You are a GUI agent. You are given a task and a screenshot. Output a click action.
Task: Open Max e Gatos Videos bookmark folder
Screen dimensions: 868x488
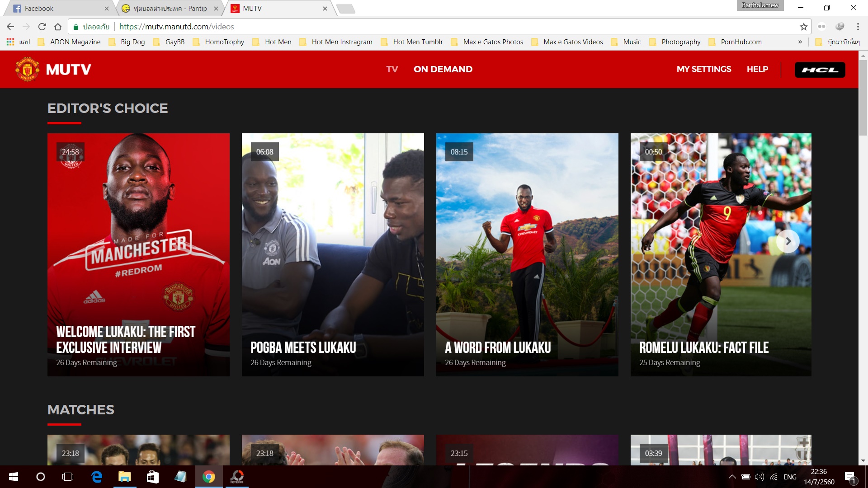tap(567, 42)
